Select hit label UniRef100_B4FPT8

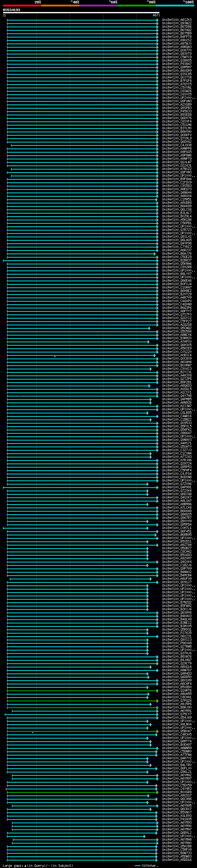pos(177,37)
